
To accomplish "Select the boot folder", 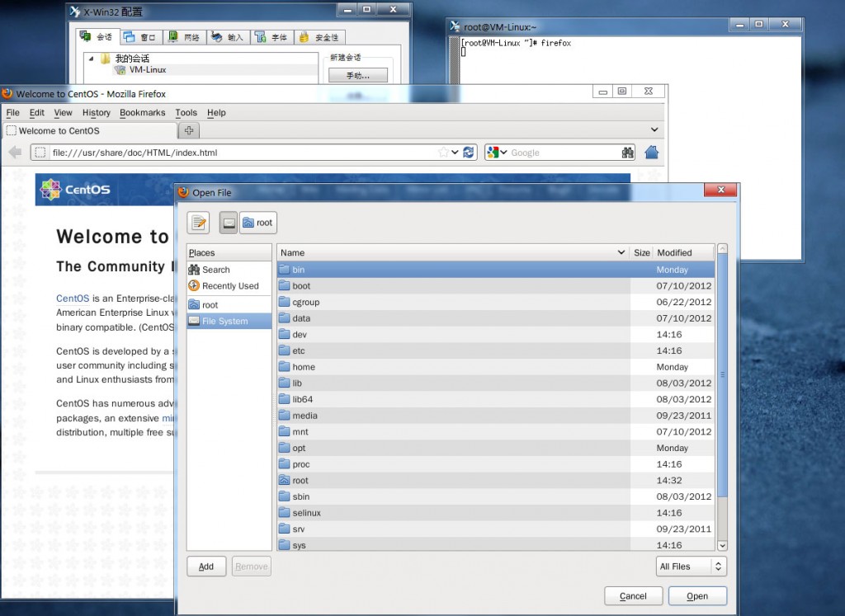I will click(496, 285).
